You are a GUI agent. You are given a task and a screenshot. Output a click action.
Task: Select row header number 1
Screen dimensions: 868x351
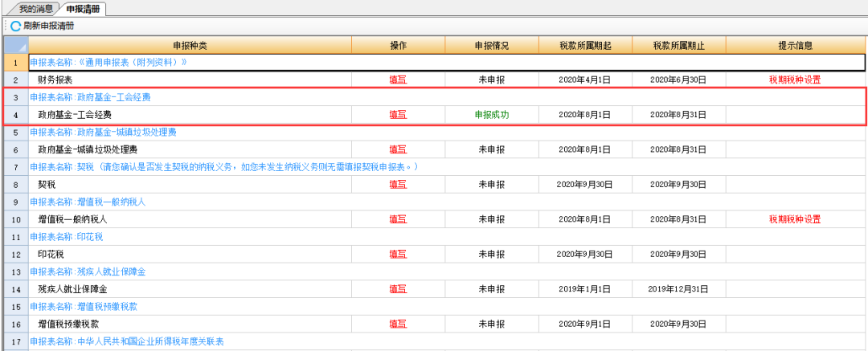coord(16,63)
